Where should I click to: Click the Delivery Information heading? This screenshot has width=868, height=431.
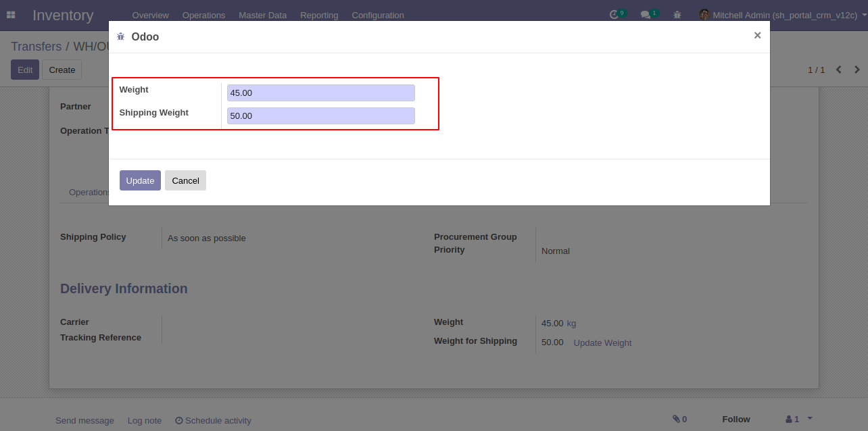click(x=124, y=288)
